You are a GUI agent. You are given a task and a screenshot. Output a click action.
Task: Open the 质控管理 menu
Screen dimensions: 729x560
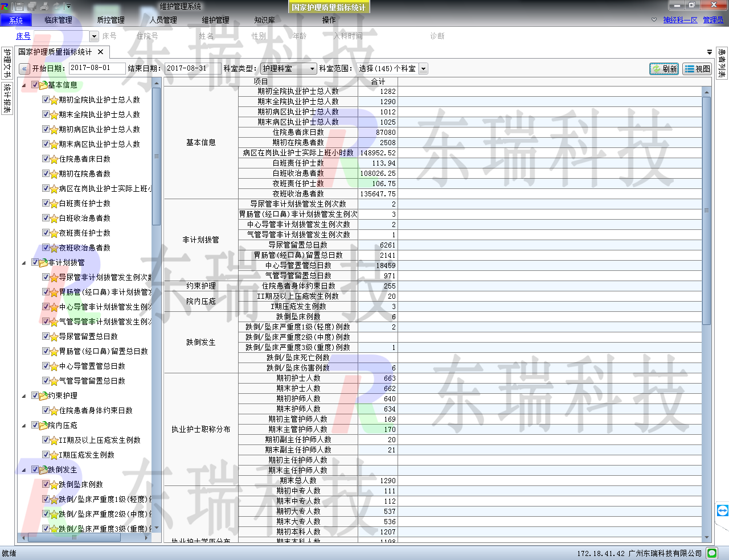(x=110, y=20)
